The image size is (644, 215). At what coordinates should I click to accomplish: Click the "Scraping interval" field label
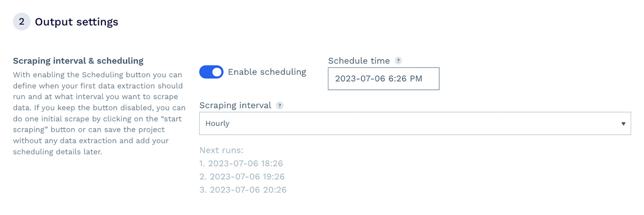tap(235, 106)
